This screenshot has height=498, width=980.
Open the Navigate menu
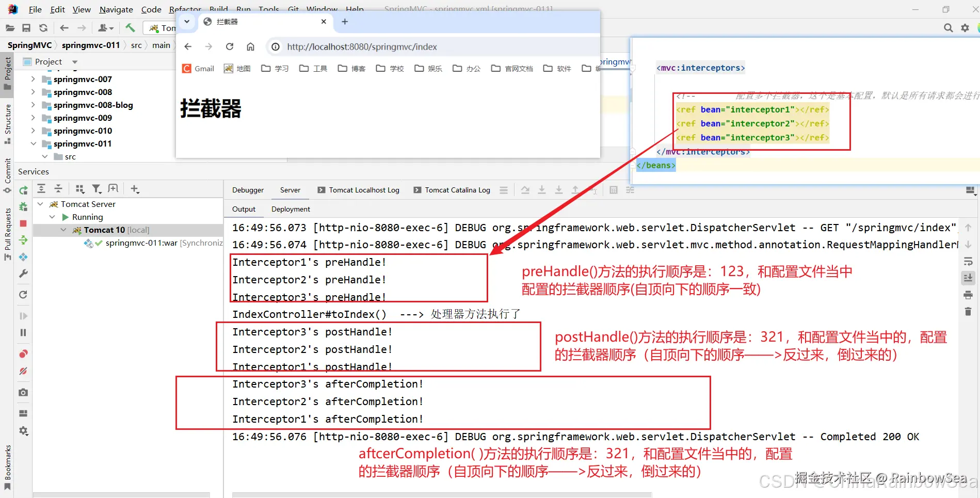[116, 9]
